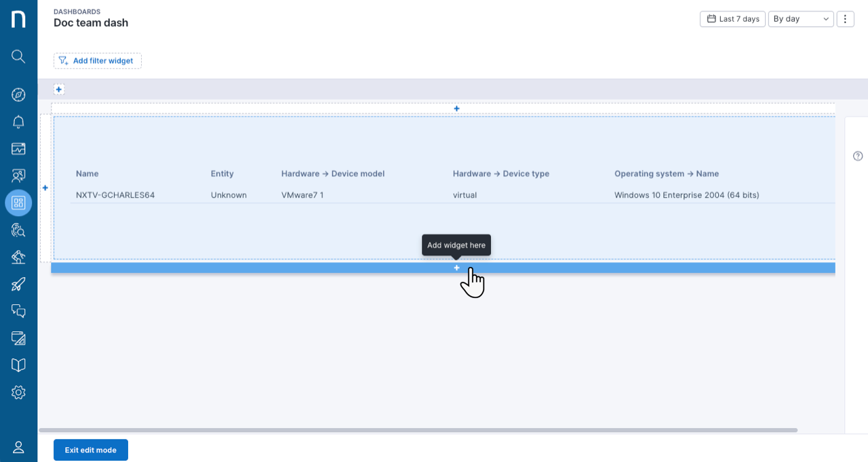Select the NXTV-GCHARLES64 device row
The width and height of the screenshot is (868, 462).
(453, 195)
